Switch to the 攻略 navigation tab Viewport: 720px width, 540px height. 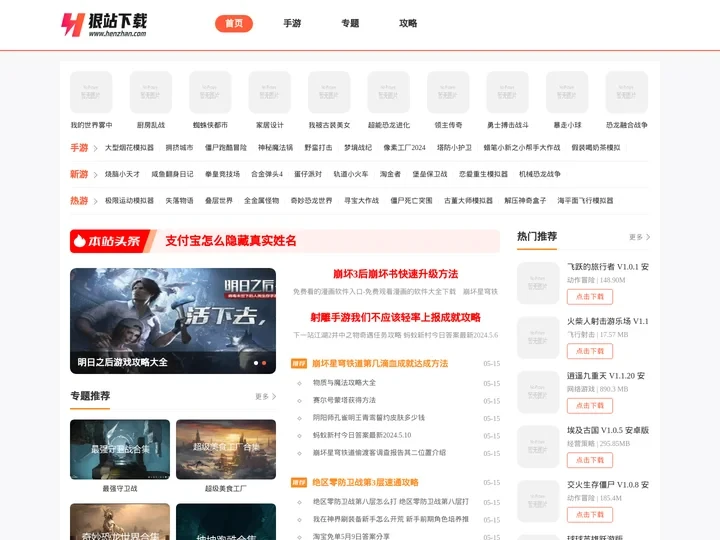[x=408, y=23]
